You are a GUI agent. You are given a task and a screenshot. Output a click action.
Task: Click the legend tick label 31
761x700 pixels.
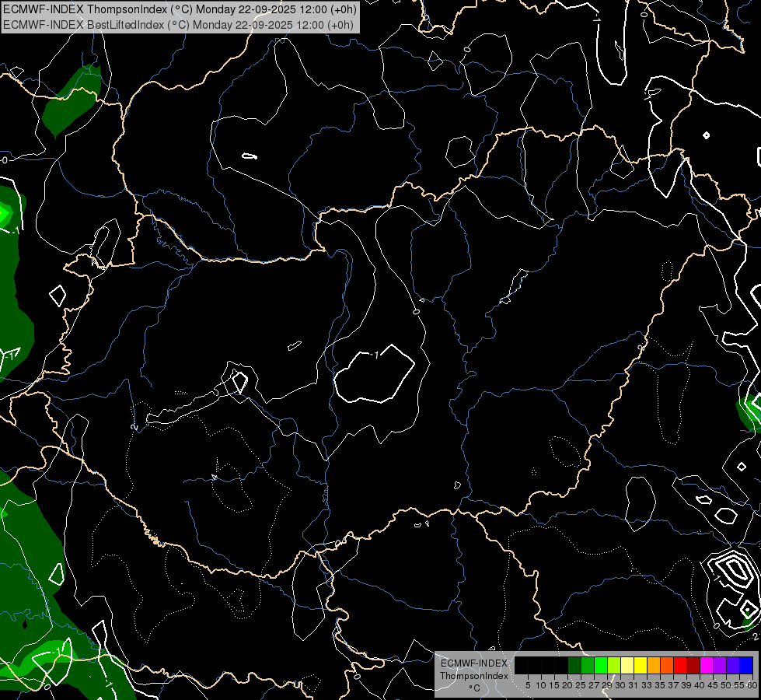tap(634, 685)
